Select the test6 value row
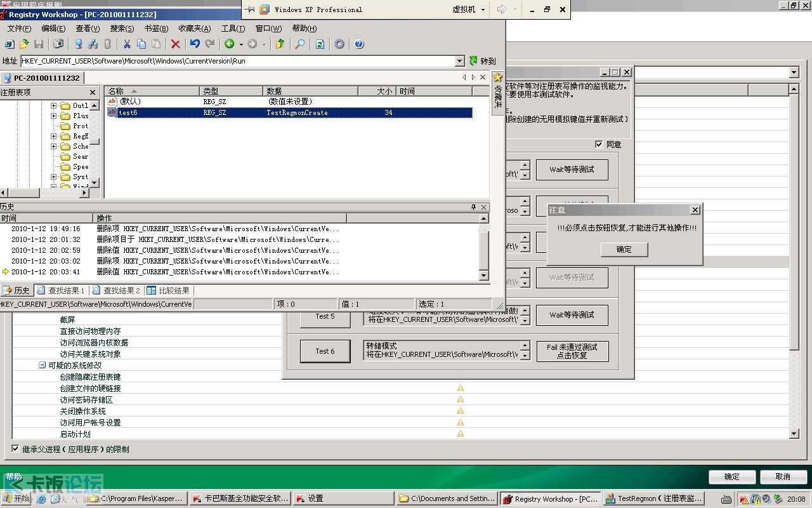The width and height of the screenshot is (812, 508). 289,112
